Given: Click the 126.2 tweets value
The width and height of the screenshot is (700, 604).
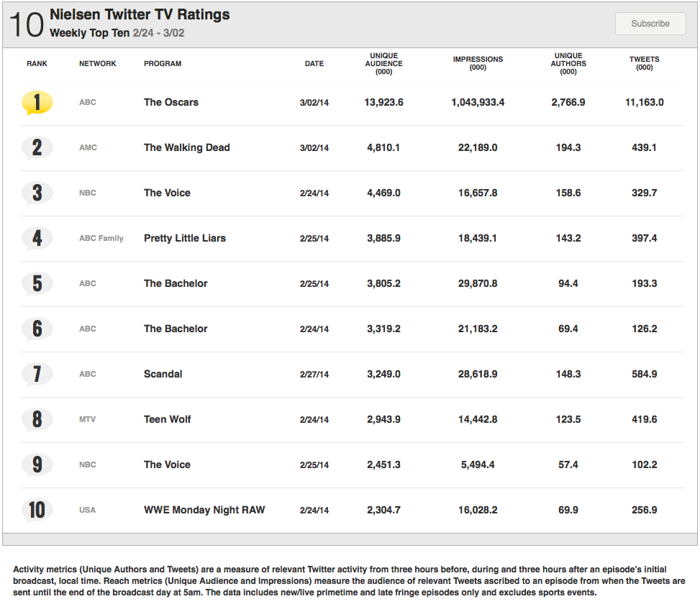Looking at the screenshot, I should click(644, 329).
